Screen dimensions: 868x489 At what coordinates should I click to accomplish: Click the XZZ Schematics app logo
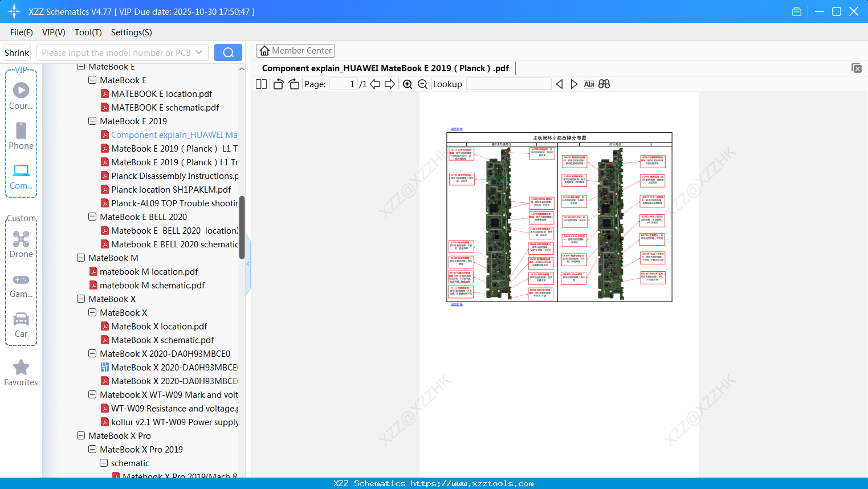click(14, 11)
